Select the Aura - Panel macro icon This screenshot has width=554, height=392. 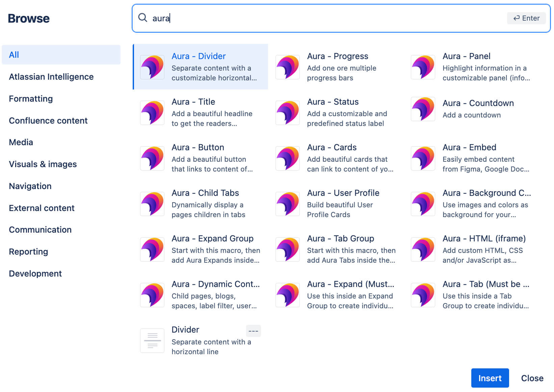pyautogui.click(x=423, y=67)
